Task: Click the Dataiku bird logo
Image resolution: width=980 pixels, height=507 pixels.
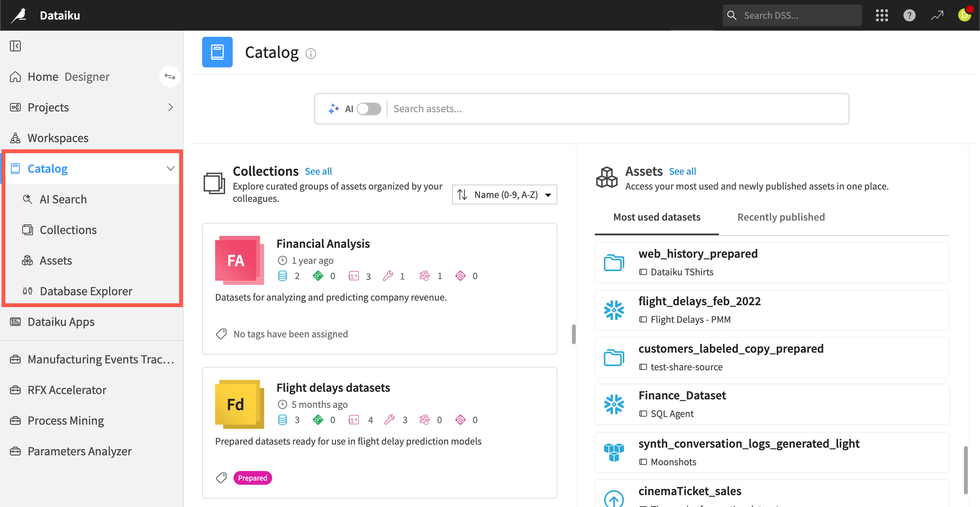Action: point(19,15)
